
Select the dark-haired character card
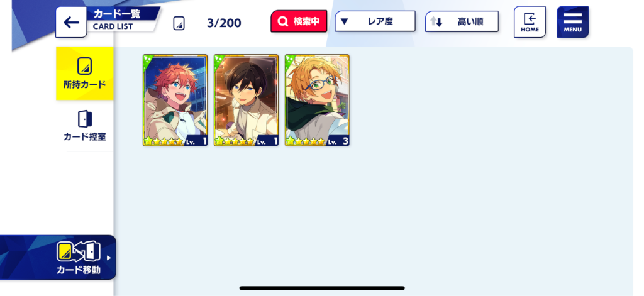[246, 100]
